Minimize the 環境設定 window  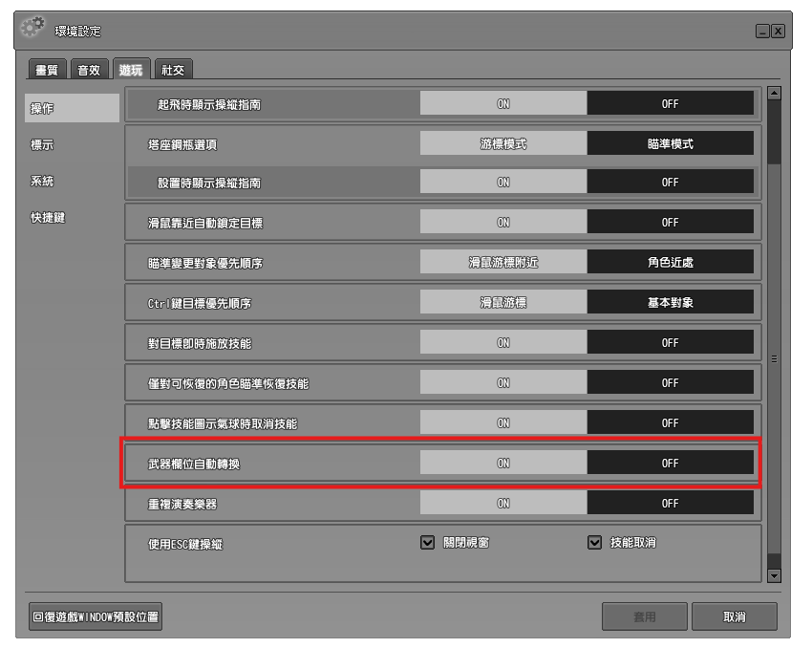point(762,32)
